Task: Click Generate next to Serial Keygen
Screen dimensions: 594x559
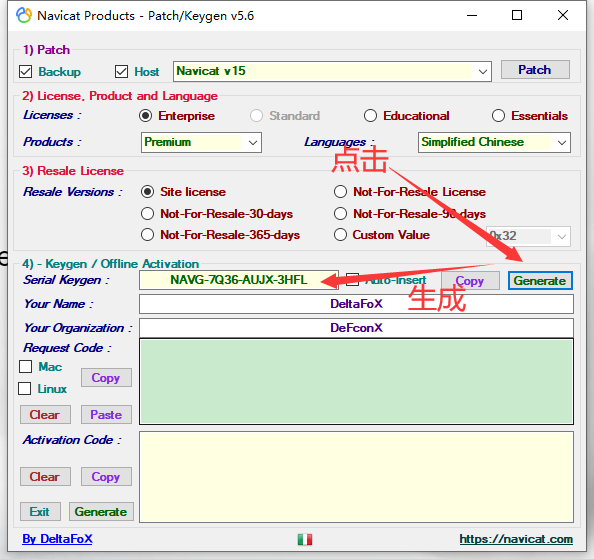Action: 540,281
